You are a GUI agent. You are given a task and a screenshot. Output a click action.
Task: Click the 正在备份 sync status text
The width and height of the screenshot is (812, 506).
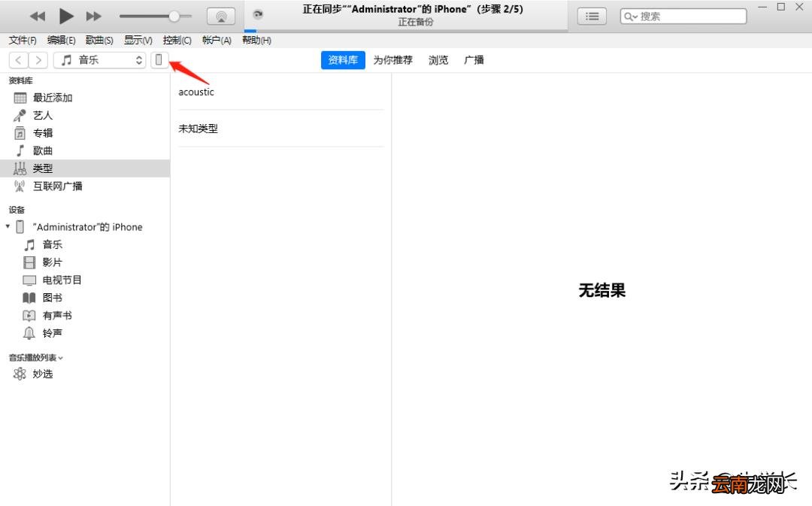coord(415,23)
